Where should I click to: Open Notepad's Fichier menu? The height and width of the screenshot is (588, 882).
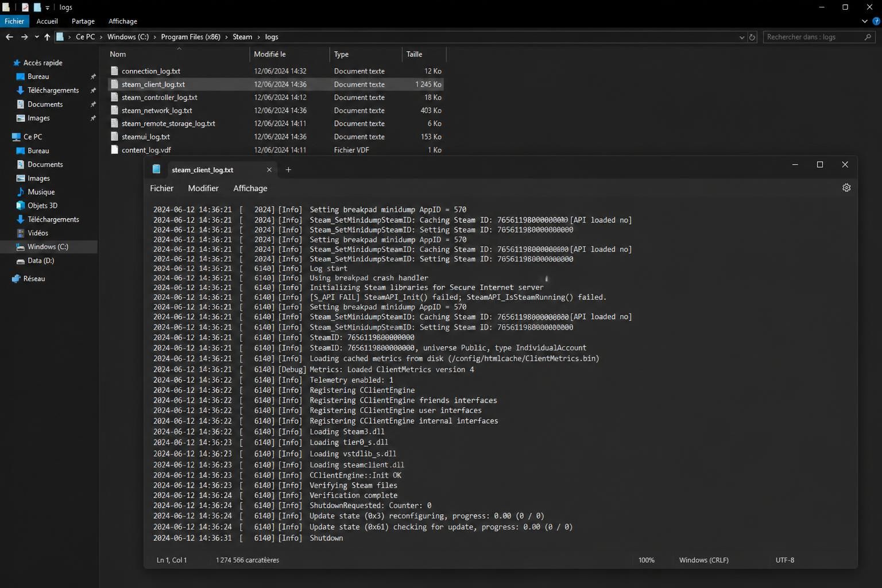pyautogui.click(x=161, y=188)
